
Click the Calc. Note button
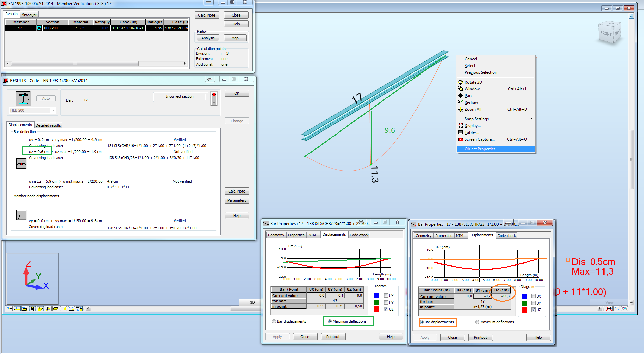click(207, 15)
